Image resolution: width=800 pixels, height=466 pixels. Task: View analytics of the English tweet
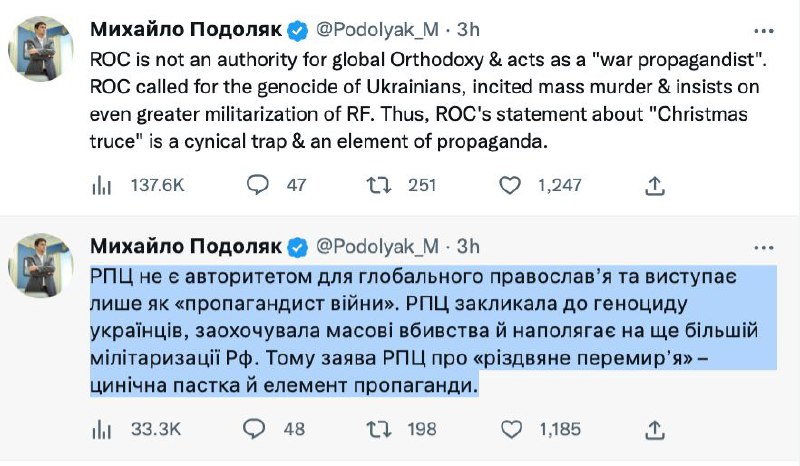pos(101,185)
